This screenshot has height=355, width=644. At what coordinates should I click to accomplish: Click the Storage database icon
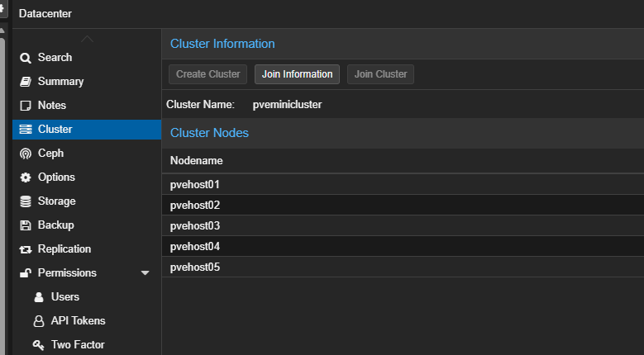pos(25,201)
